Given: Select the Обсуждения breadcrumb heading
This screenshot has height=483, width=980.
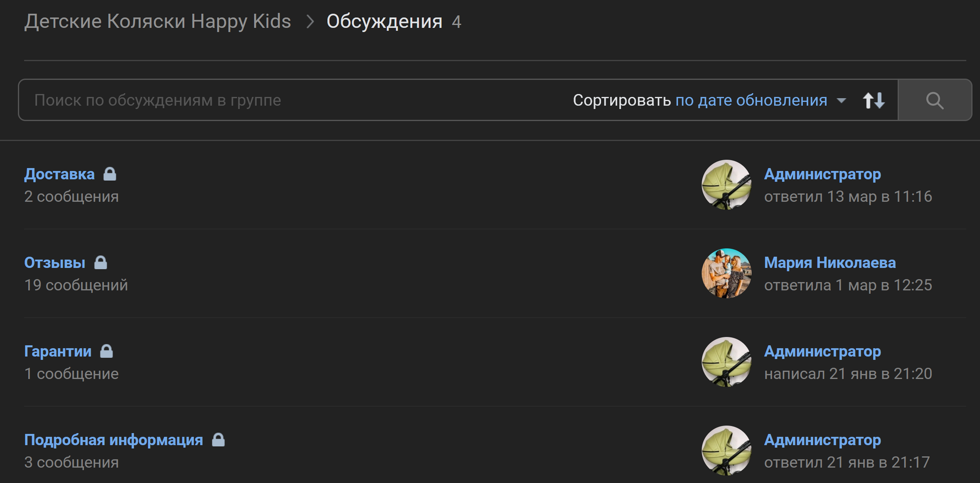Looking at the screenshot, I should (x=384, y=22).
